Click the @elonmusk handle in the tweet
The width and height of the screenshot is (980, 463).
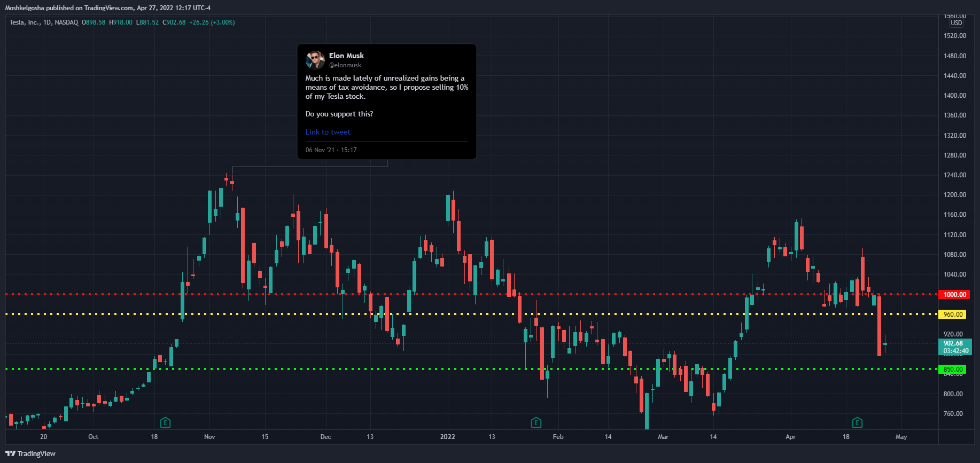345,65
